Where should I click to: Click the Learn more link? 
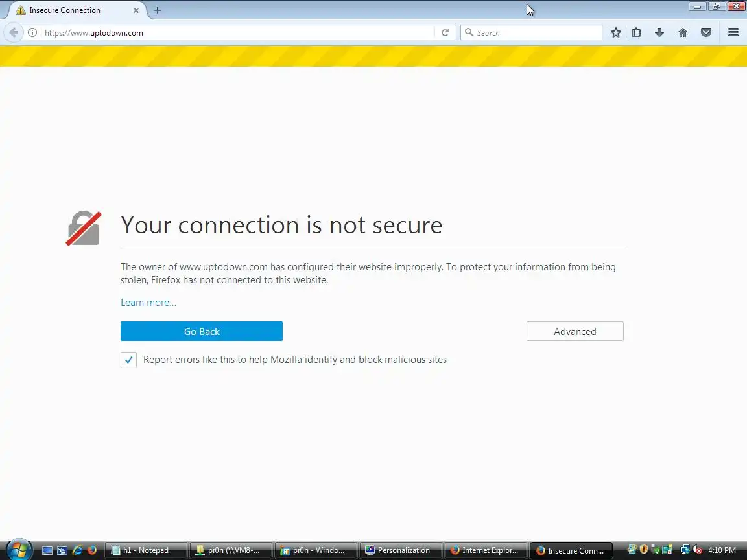tap(148, 303)
